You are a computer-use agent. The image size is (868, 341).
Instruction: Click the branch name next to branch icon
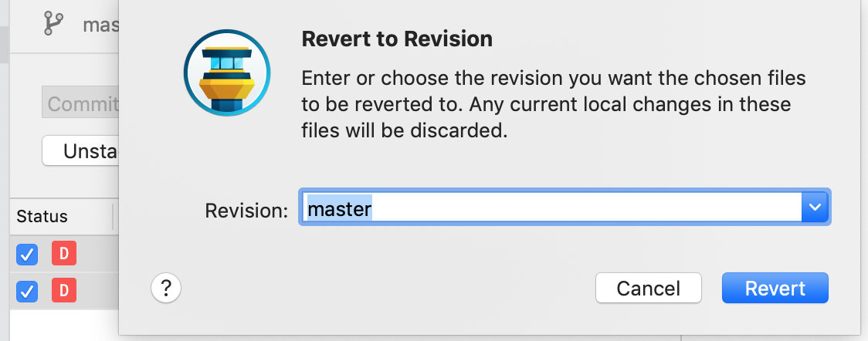coord(100,25)
